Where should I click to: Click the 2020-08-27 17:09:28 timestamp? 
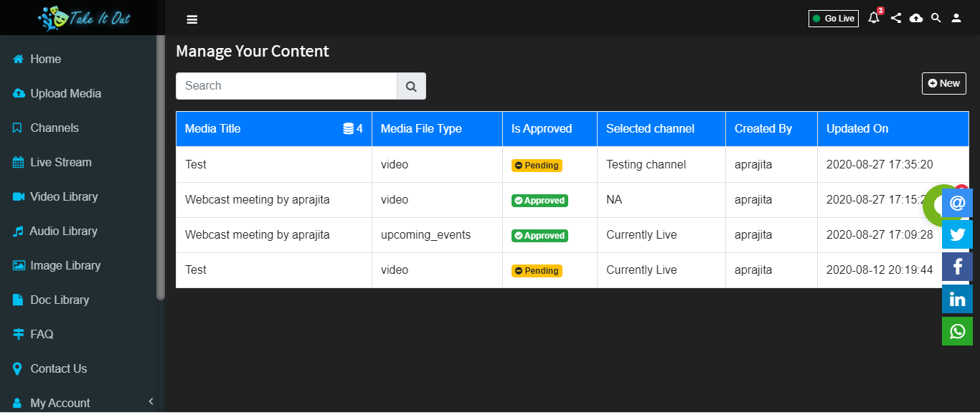tap(880, 235)
